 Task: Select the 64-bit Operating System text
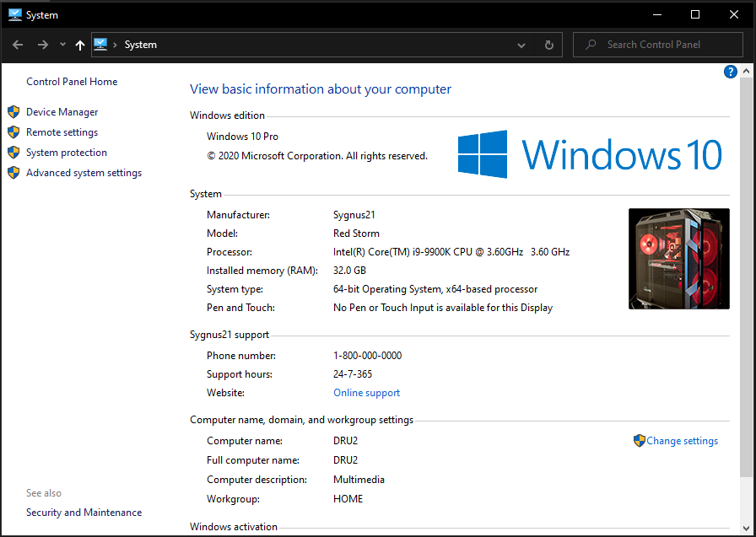tap(435, 289)
